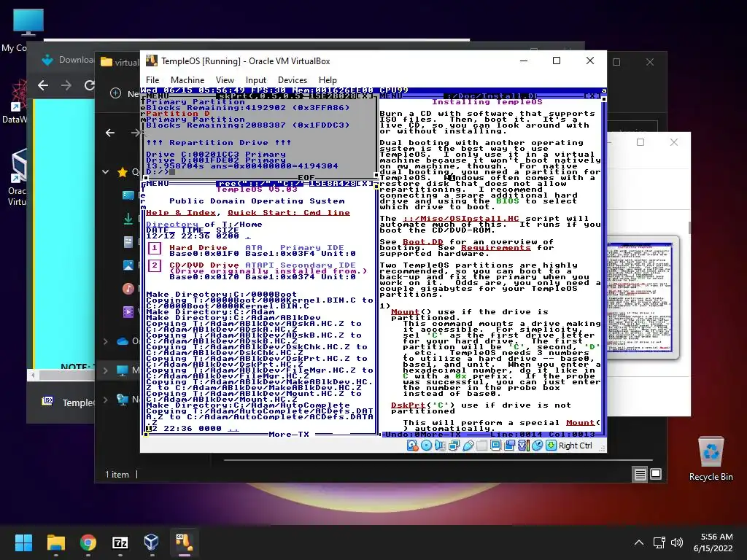The height and width of the screenshot is (560, 747).
Task: Click the optical disk status icon
Action: click(426, 446)
